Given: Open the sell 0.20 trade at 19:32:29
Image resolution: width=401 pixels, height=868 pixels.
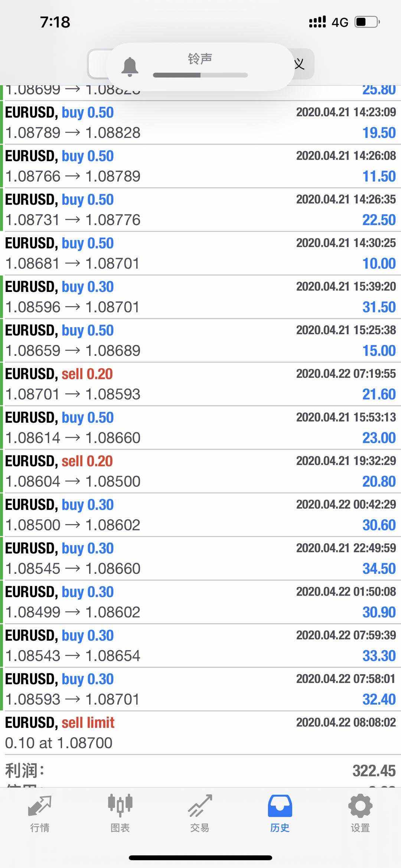Looking at the screenshot, I should click(x=200, y=471).
